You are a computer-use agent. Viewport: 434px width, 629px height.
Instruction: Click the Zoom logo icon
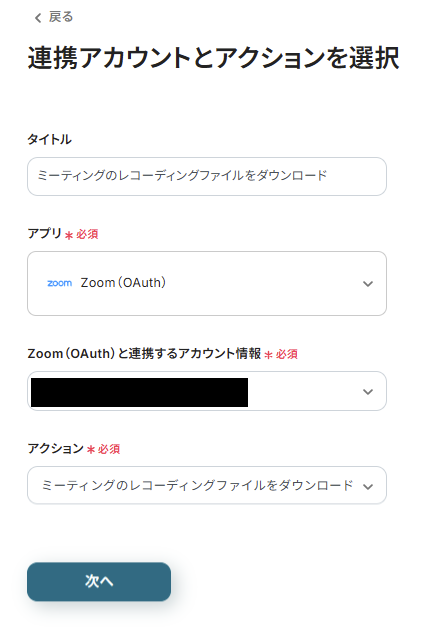[x=60, y=283]
